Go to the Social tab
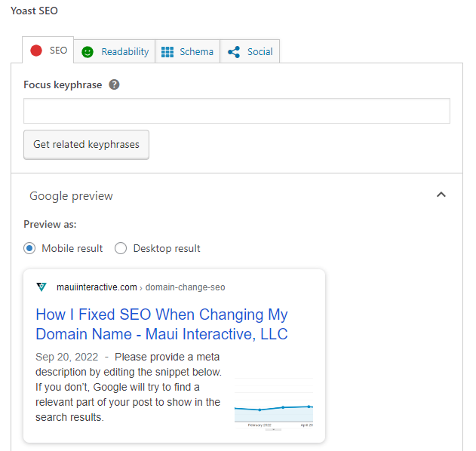 [x=250, y=51]
